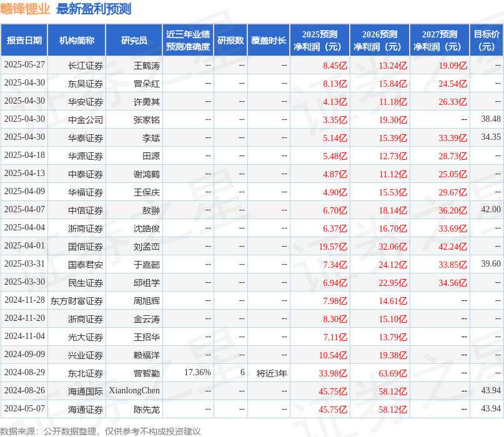Click the 26.33亿 forecast value
Viewport: 504px width, 437px height.
[x=453, y=102]
